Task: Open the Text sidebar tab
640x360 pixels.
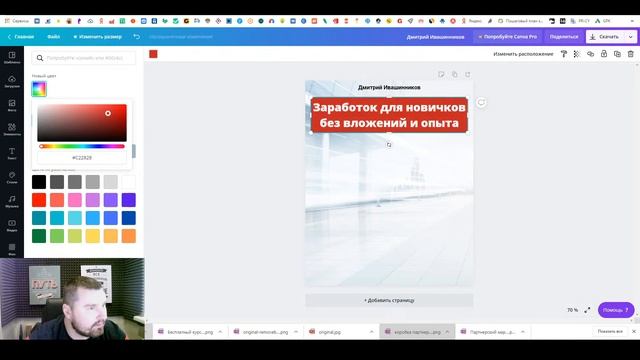Action: (x=12, y=153)
